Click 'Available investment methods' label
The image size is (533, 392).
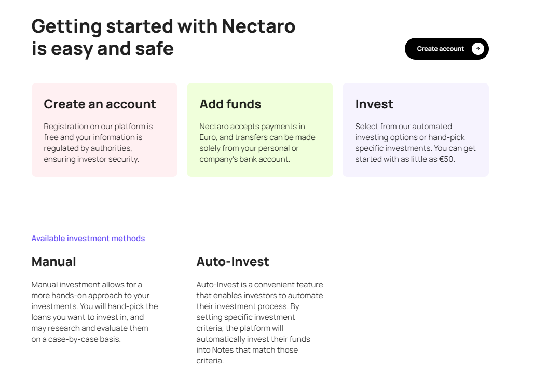pyautogui.click(x=88, y=239)
